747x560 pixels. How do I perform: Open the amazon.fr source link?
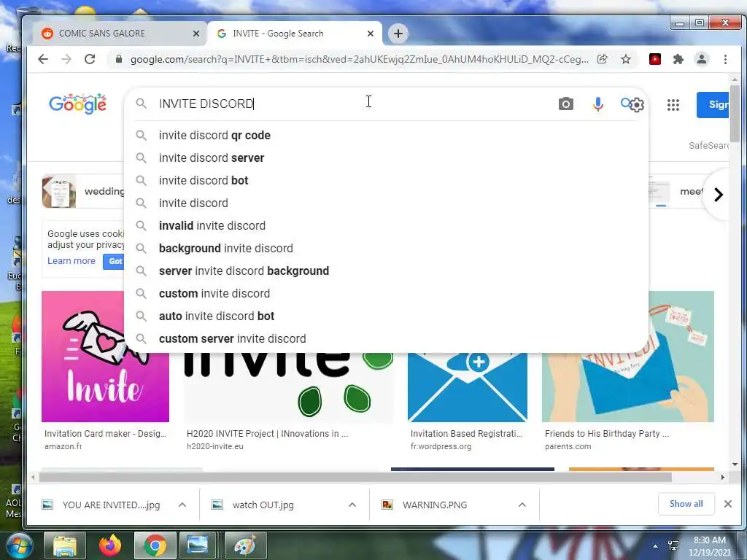(63, 446)
